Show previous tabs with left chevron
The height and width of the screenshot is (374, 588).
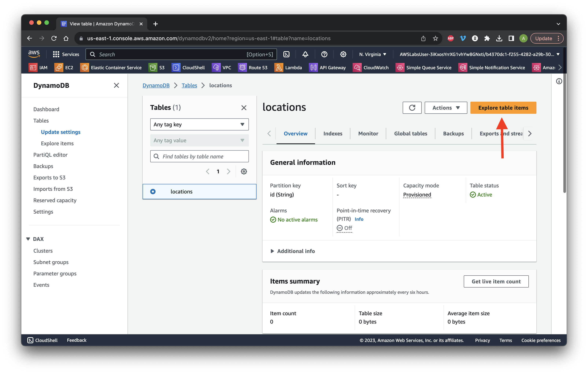tap(269, 134)
